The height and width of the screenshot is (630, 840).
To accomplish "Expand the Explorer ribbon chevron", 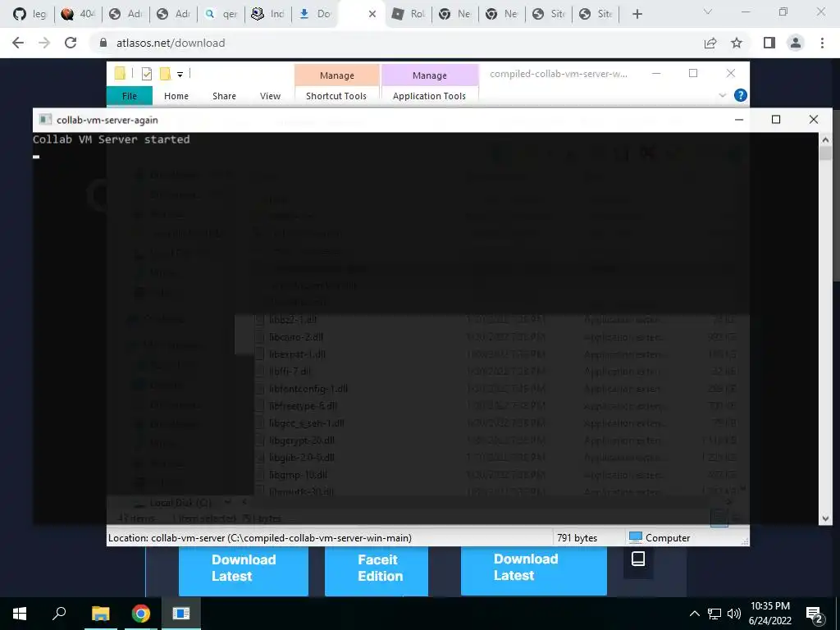I will point(722,95).
